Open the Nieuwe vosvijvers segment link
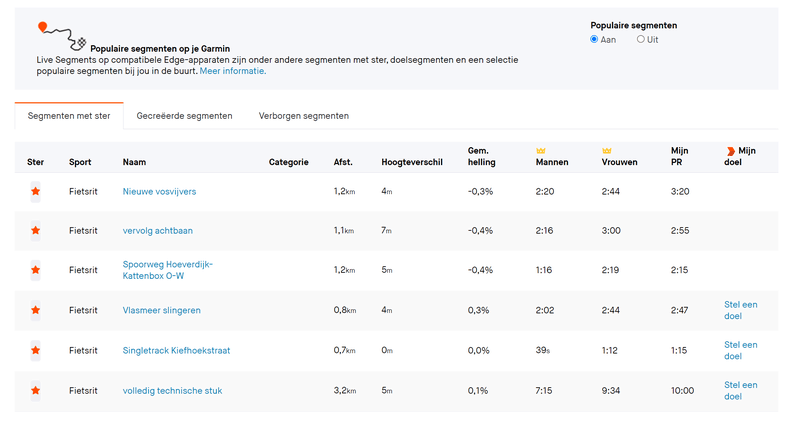 [x=159, y=191]
